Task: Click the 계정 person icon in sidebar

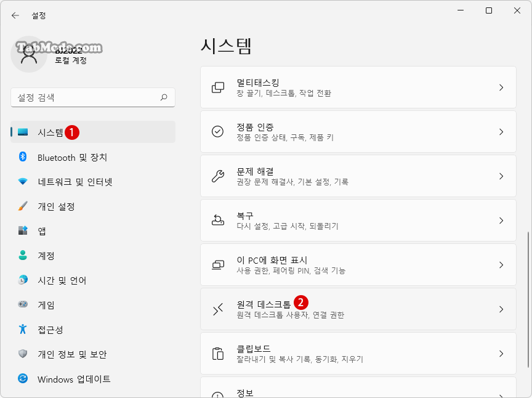Action: point(23,255)
